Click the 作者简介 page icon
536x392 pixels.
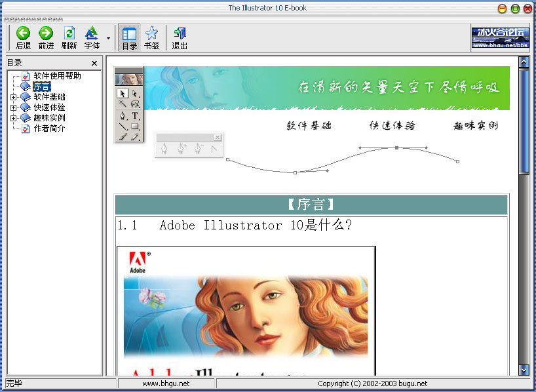pyautogui.click(x=26, y=129)
